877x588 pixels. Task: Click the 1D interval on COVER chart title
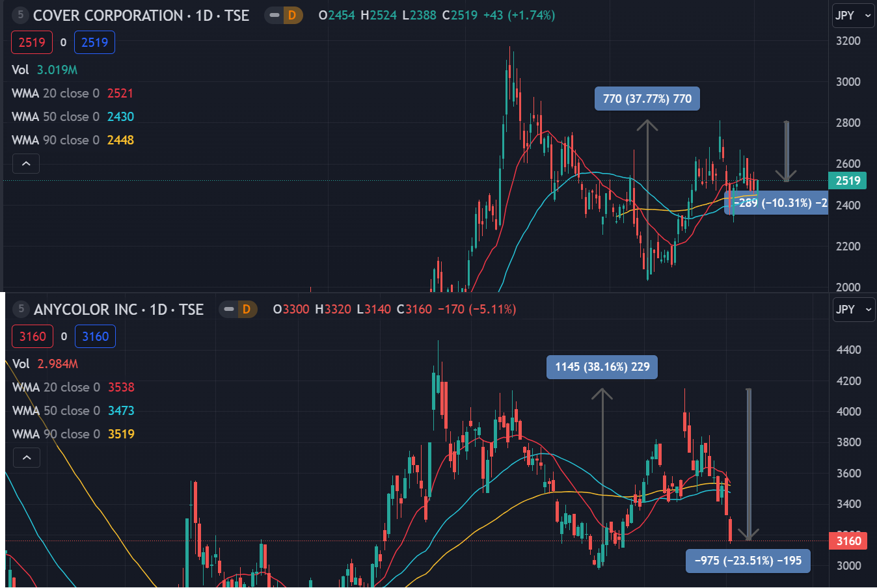tap(204, 16)
